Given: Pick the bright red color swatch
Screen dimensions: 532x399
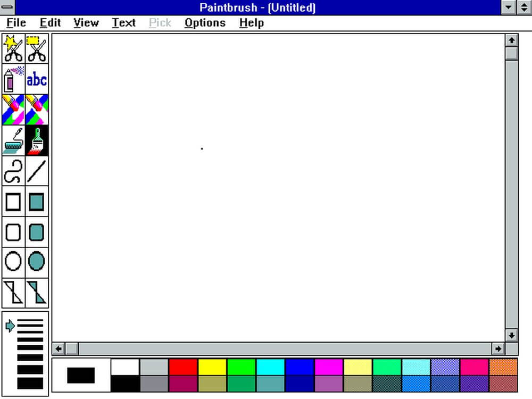Looking at the screenshot, I should pyautogui.click(x=183, y=367).
